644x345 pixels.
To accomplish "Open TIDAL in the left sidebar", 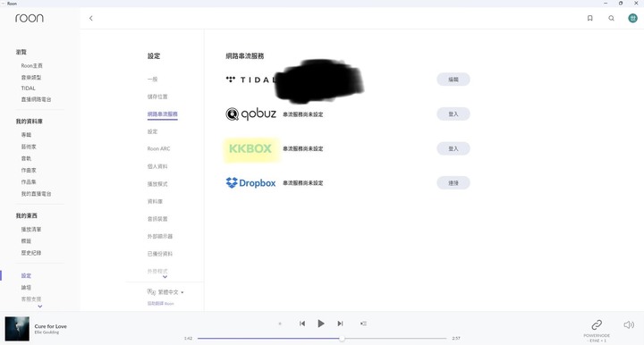I will point(29,88).
